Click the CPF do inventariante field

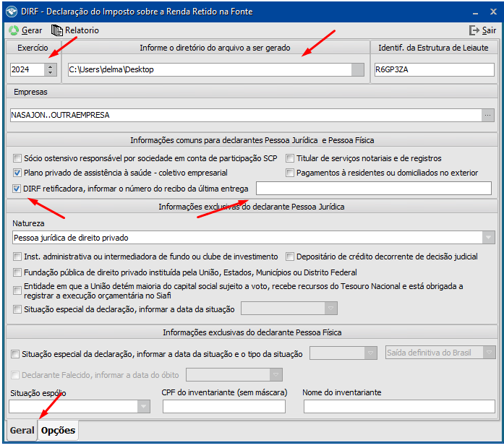223,407
